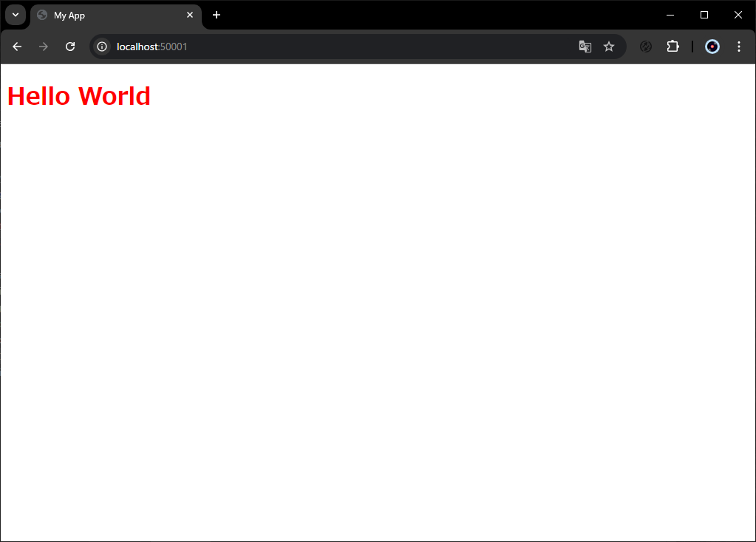Minimize the browser window
The height and width of the screenshot is (542, 756).
coord(670,15)
